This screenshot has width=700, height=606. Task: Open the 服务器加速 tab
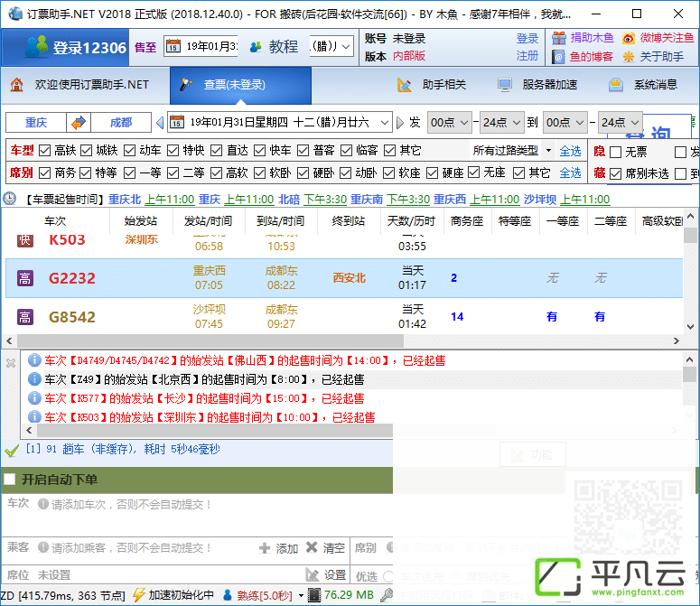538,85
